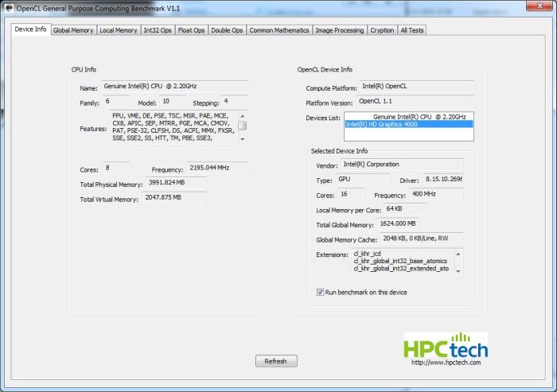Click the down arrow of Extensions scrollbar
Screen dimensions: 557x392
tap(458, 271)
